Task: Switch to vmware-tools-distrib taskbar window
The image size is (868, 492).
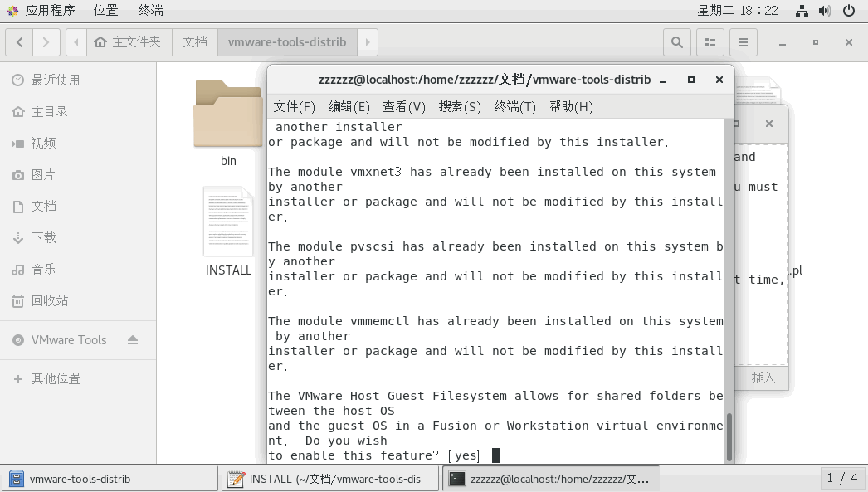Action: tap(109, 479)
